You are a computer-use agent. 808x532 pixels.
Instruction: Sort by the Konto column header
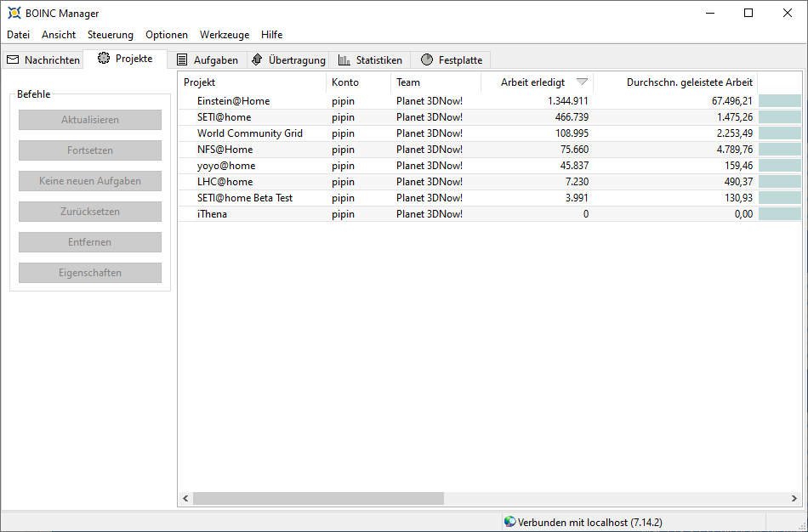pyautogui.click(x=359, y=82)
